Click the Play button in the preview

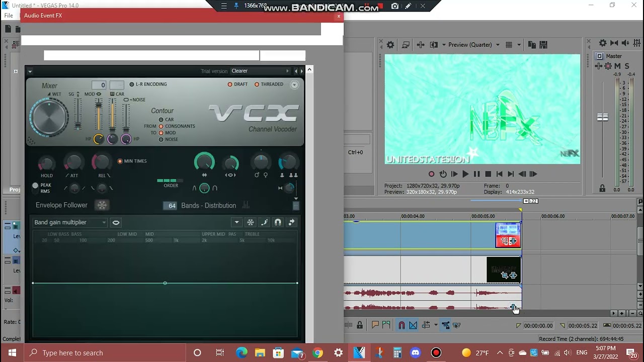(x=465, y=174)
